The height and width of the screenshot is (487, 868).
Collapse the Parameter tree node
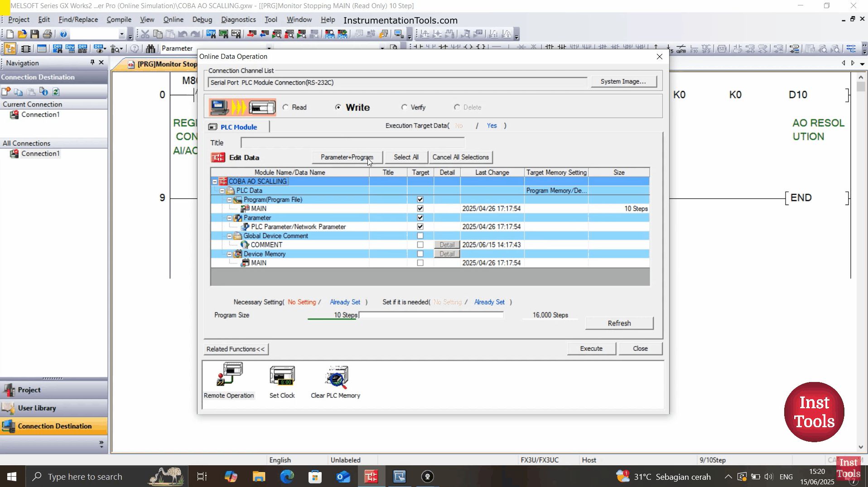(229, 218)
